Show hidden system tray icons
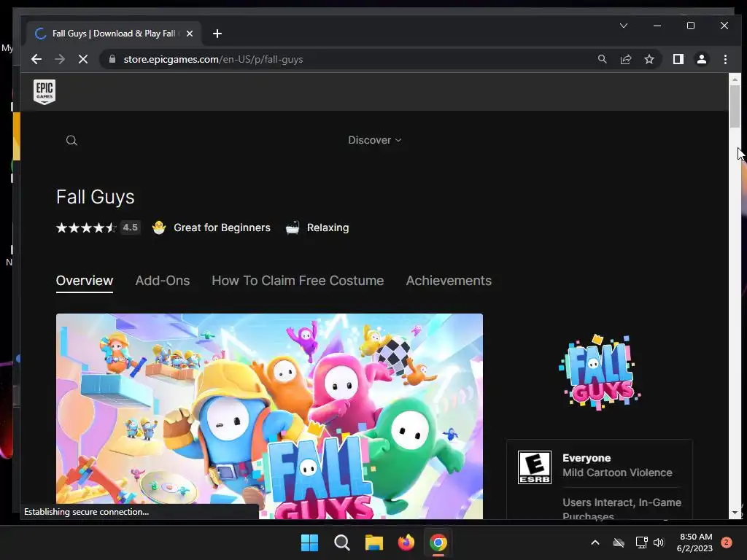This screenshot has height=560, width=747. pos(595,542)
